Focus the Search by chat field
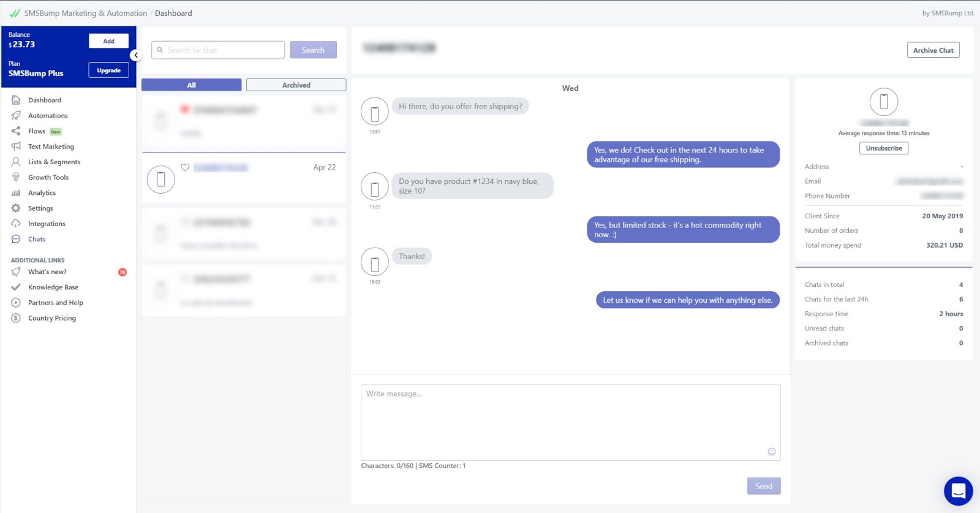This screenshot has width=980, height=513. pyautogui.click(x=218, y=50)
